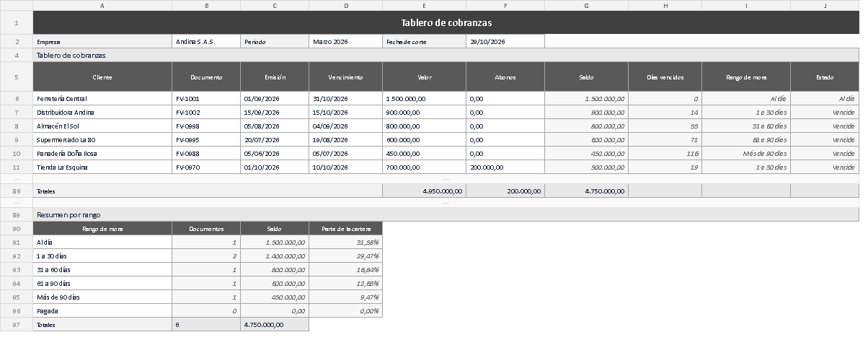Select the due date '31/10/2026'
The height and width of the screenshot is (340, 868).
click(346, 98)
